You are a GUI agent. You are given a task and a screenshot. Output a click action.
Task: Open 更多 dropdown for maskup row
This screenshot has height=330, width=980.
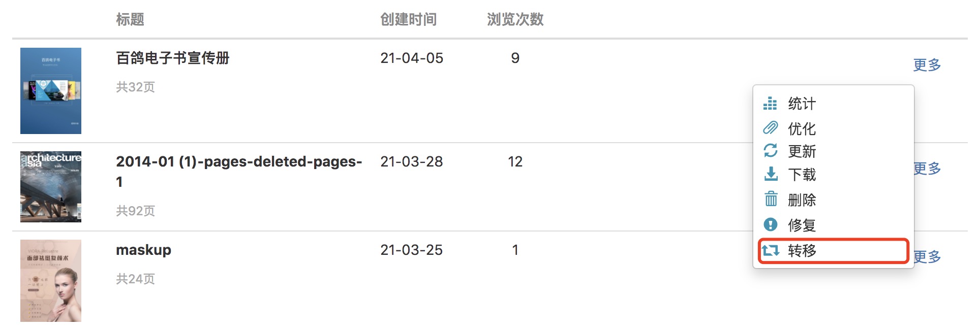coord(928,257)
